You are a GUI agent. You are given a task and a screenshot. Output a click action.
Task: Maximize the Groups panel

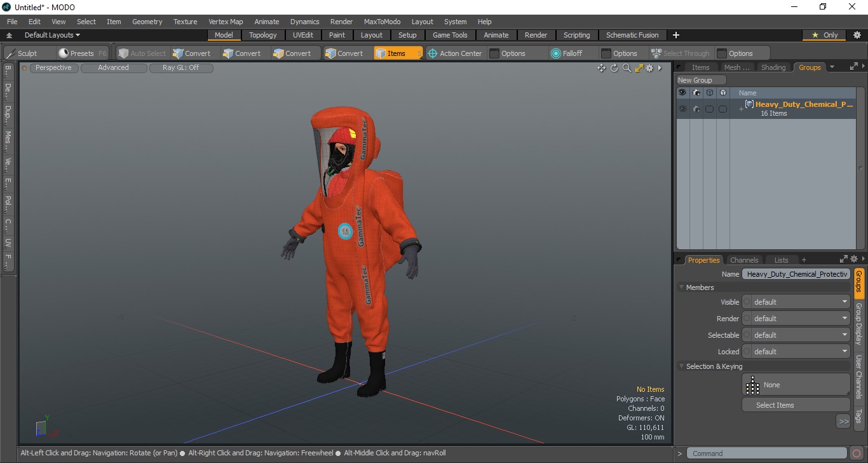coord(853,67)
